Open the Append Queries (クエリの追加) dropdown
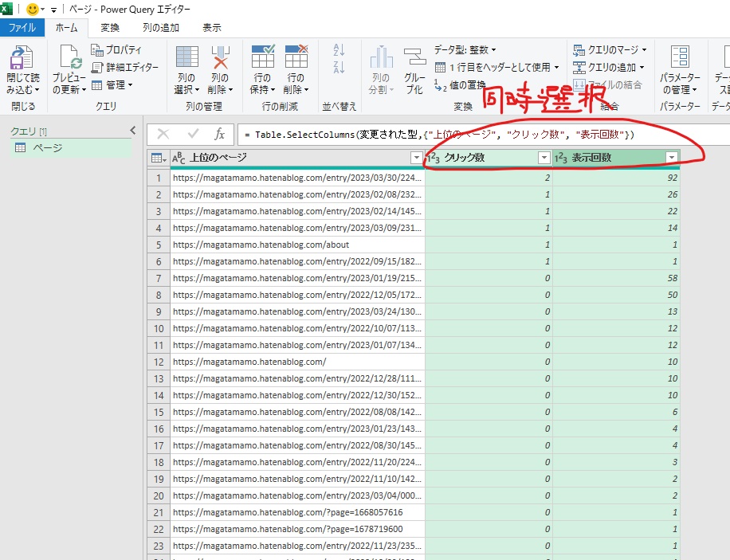 (x=609, y=68)
